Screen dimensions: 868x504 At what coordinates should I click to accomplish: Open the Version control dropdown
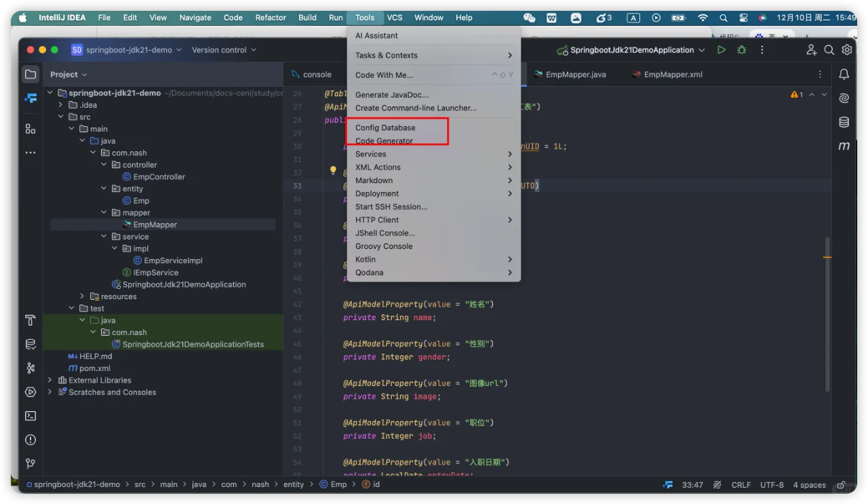pyautogui.click(x=224, y=50)
